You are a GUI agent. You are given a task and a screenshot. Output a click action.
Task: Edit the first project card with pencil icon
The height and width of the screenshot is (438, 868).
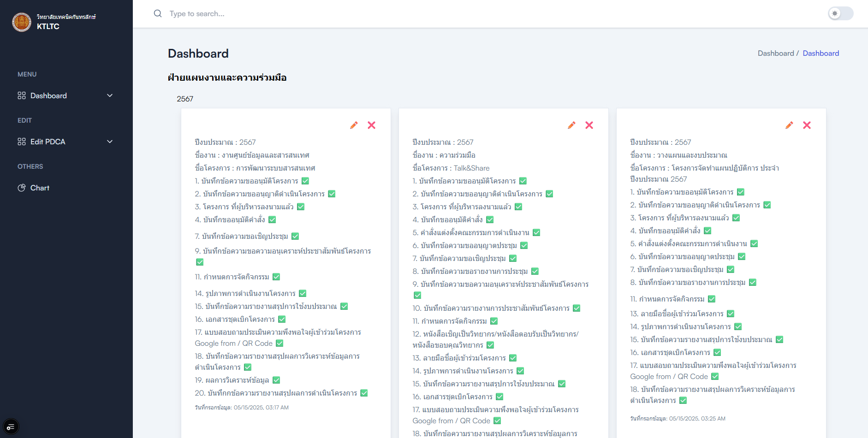pyautogui.click(x=354, y=125)
